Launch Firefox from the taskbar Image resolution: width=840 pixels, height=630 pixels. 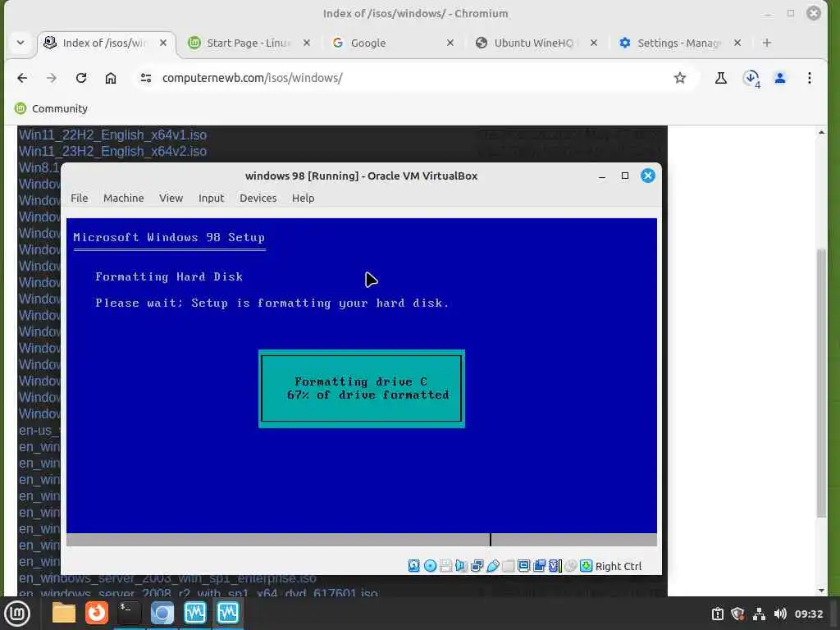click(97, 613)
